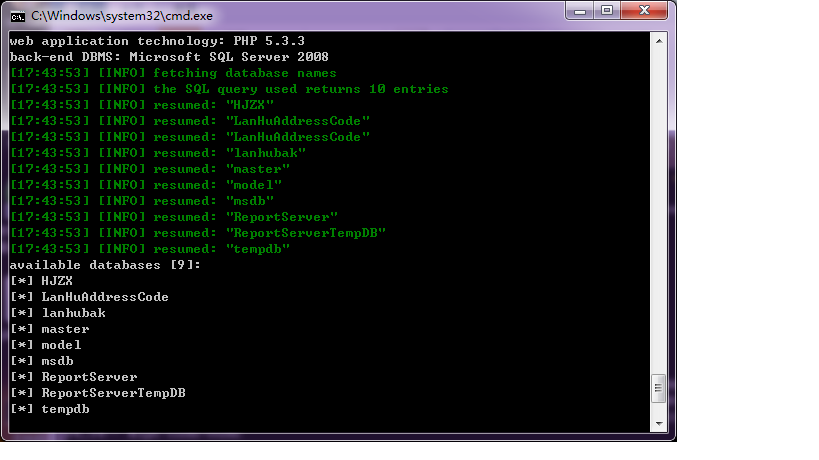819x460 pixels.
Task: Click the msdb database list entry
Action: coord(41,361)
